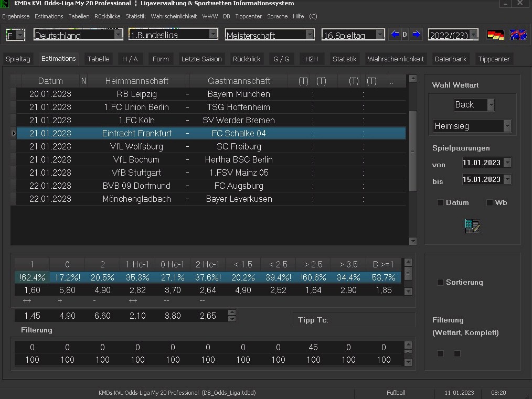Select the RB Leipzig vs Bayern München row
The image size is (532, 399).
pos(211,94)
